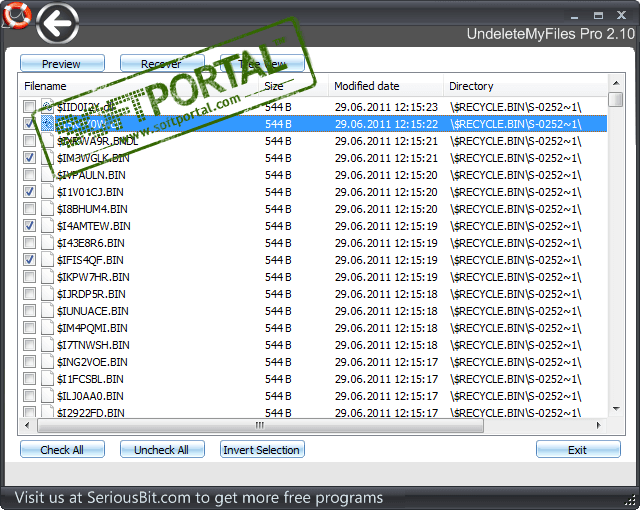Check the $ING2VOE.BIN checkbox
The height and width of the screenshot is (510, 640).
click(x=29, y=361)
